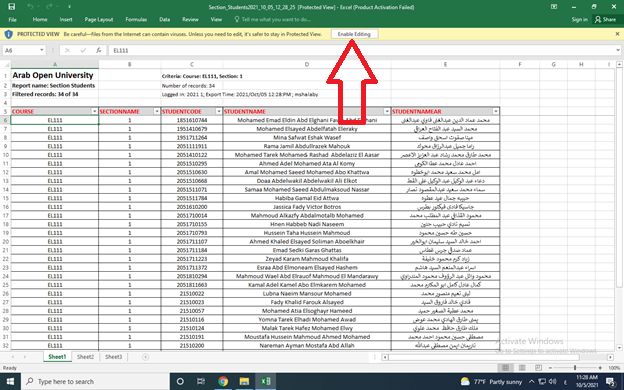Click vertical scrollbar down arrow
The height and width of the screenshot is (390, 624).
619,347
